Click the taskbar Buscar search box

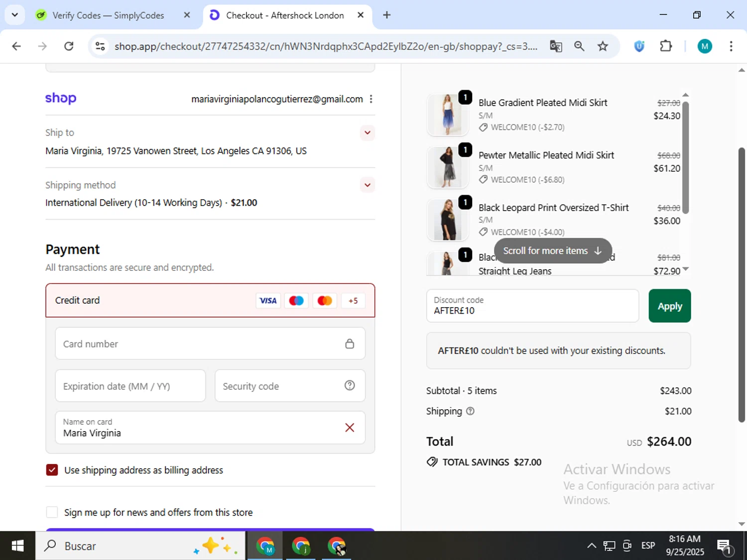[x=140, y=546]
